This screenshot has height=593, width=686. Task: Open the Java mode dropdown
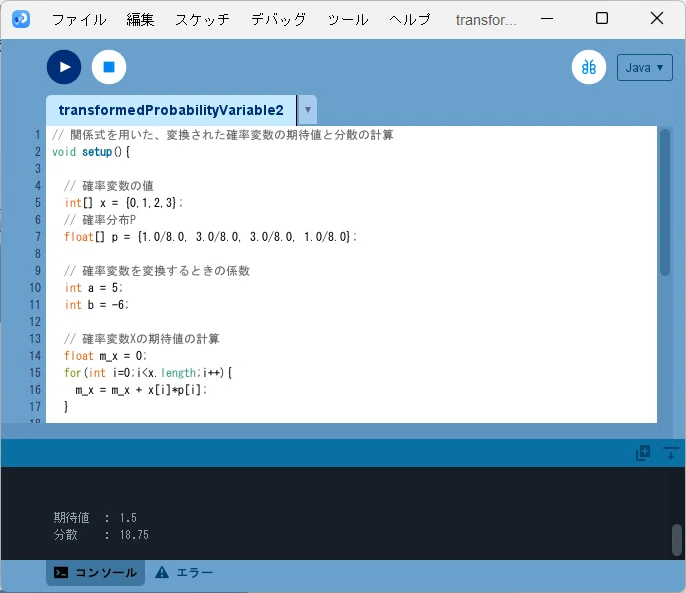coord(644,67)
